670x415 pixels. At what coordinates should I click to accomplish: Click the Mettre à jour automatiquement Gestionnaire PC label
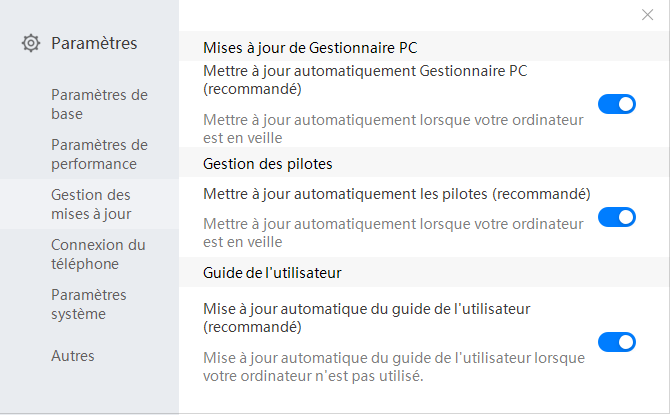pyautogui.click(x=379, y=80)
